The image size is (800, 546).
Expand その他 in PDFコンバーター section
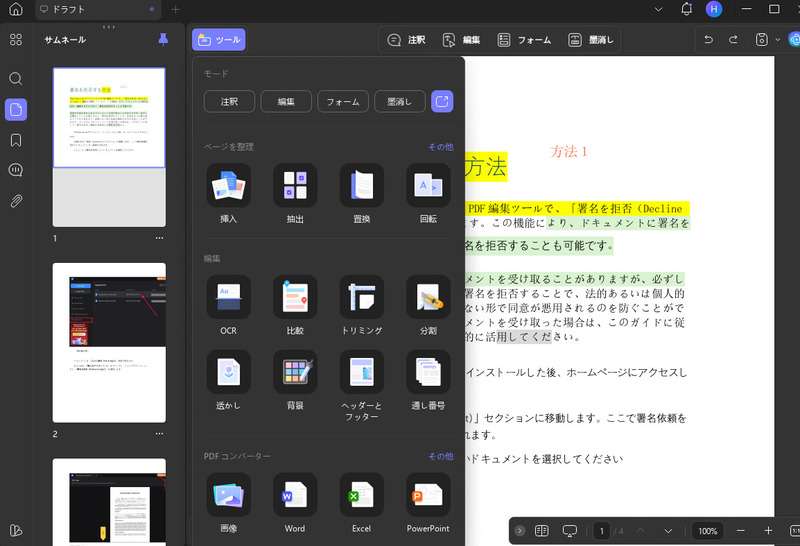pos(440,456)
